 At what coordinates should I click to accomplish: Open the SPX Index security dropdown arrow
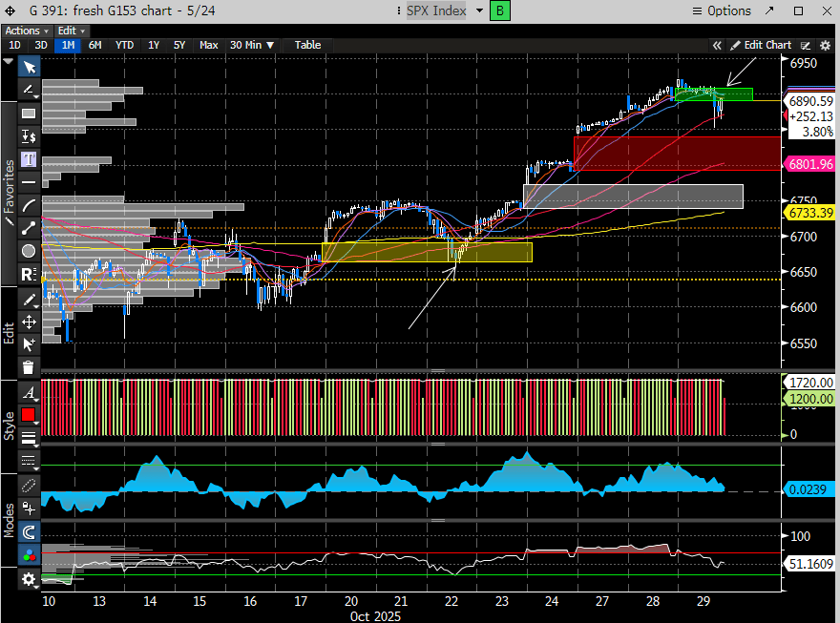[x=479, y=10]
